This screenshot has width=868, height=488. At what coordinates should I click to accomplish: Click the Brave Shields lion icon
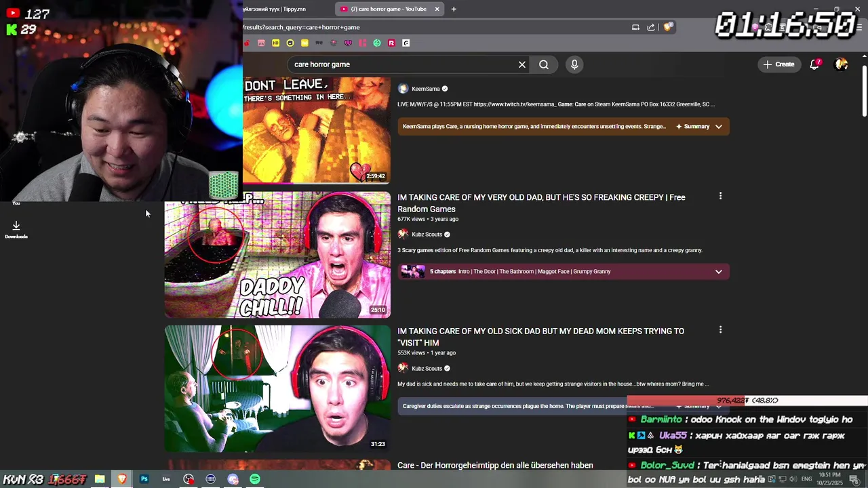668,27
